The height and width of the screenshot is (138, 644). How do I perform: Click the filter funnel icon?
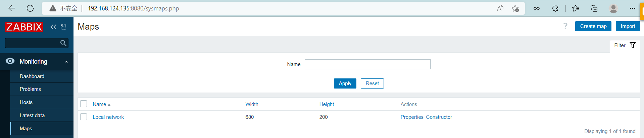coord(633,45)
